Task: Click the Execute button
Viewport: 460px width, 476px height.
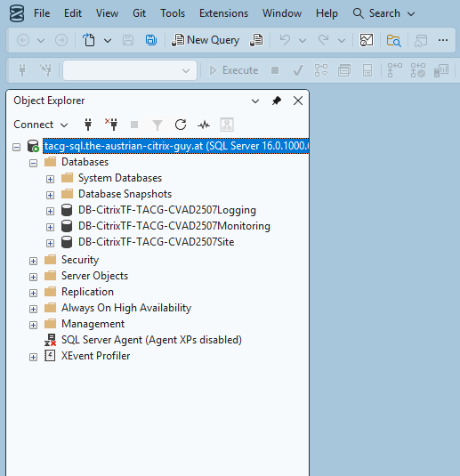Action: click(x=234, y=70)
